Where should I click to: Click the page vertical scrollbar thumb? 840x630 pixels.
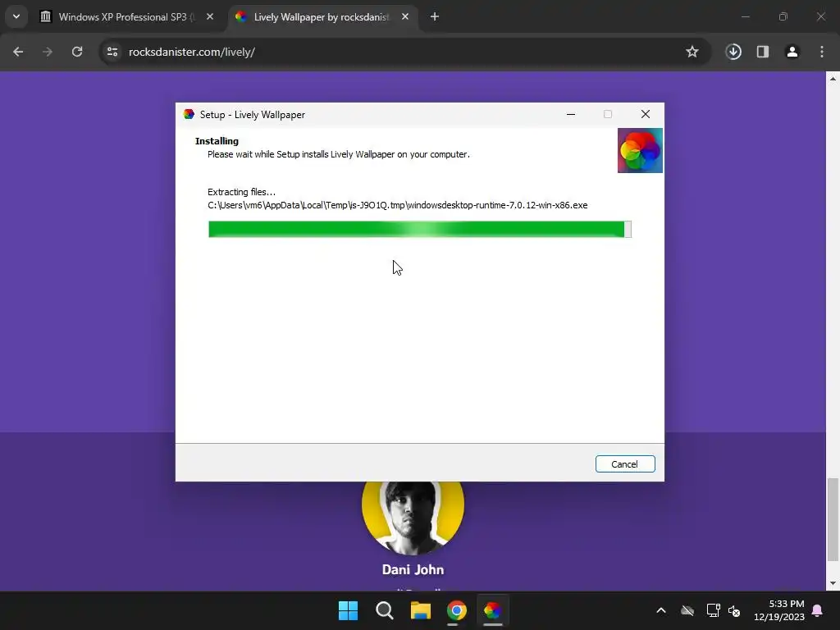(833, 518)
